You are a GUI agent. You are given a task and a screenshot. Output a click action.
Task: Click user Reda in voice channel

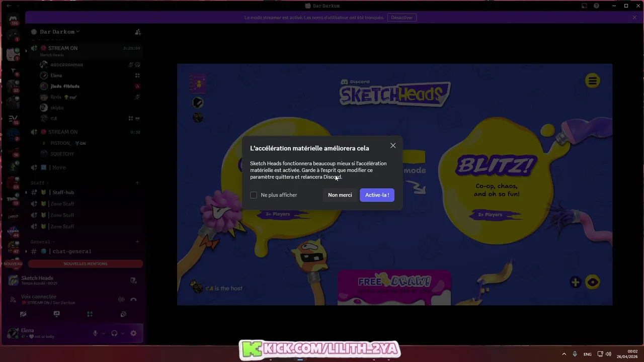click(x=55, y=97)
